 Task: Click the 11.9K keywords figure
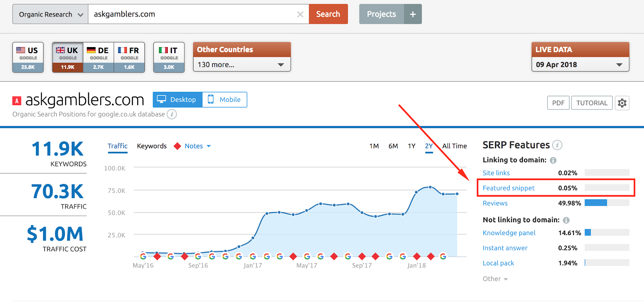coord(58,149)
